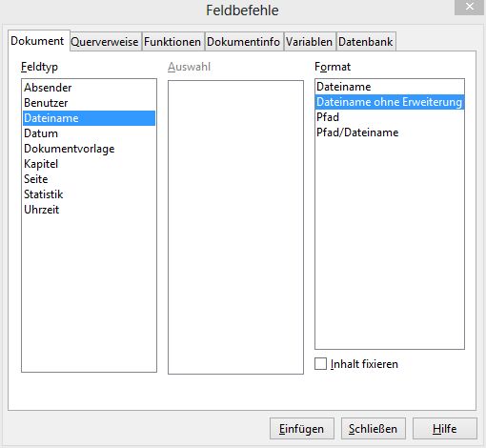
Task: Select the plain Dateiname format entry
Action: tap(390, 87)
